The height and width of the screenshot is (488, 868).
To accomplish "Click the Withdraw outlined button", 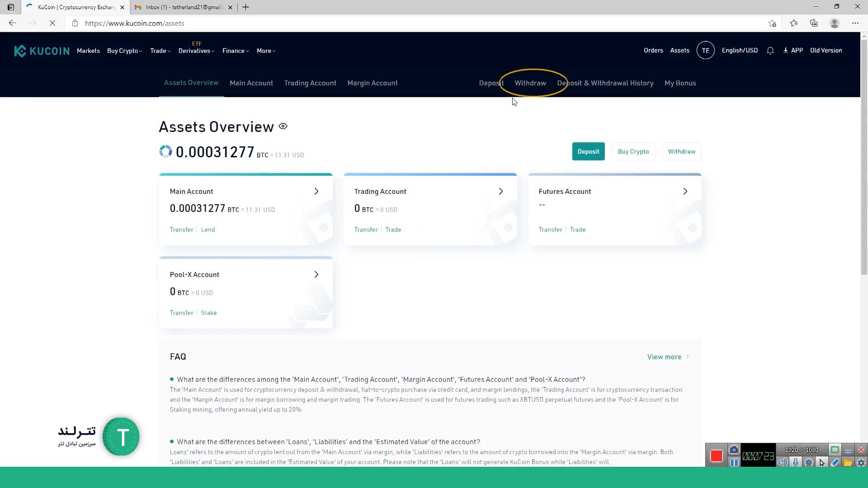I will pyautogui.click(x=682, y=151).
